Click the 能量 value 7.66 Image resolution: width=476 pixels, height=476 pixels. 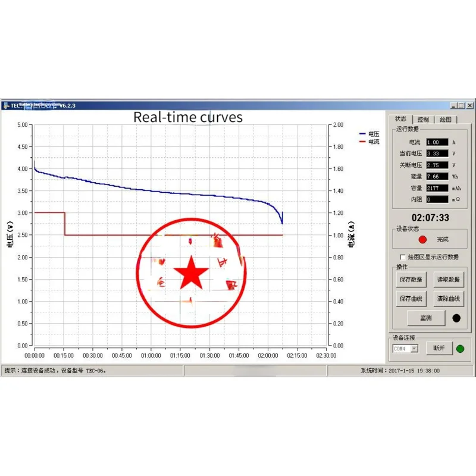(437, 176)
